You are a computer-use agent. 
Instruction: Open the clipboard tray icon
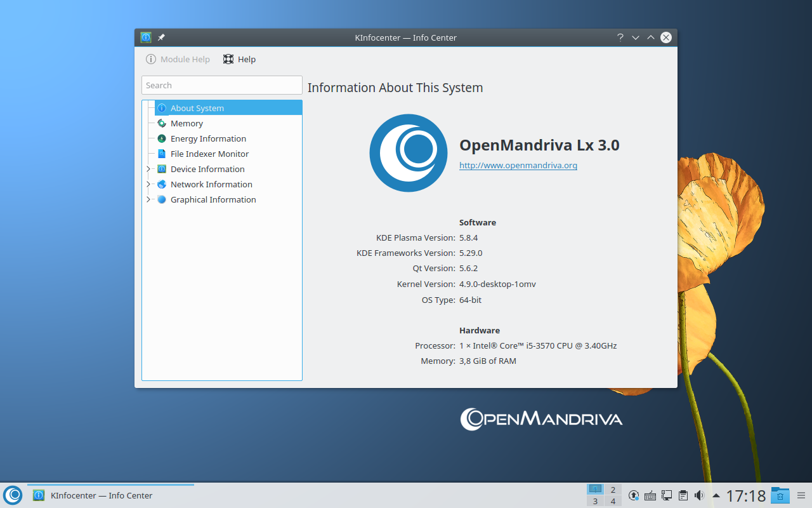683,495
